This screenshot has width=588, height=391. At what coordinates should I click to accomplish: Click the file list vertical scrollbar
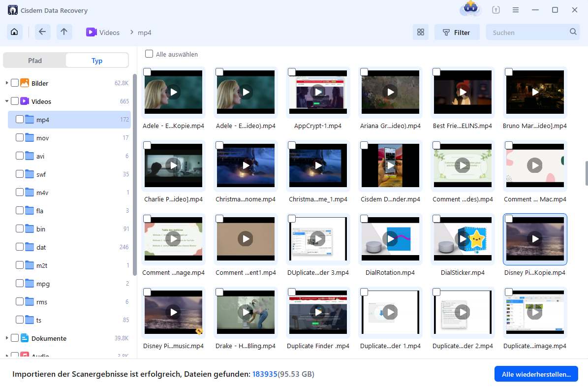pyautogui.click(x=586, y=173)
